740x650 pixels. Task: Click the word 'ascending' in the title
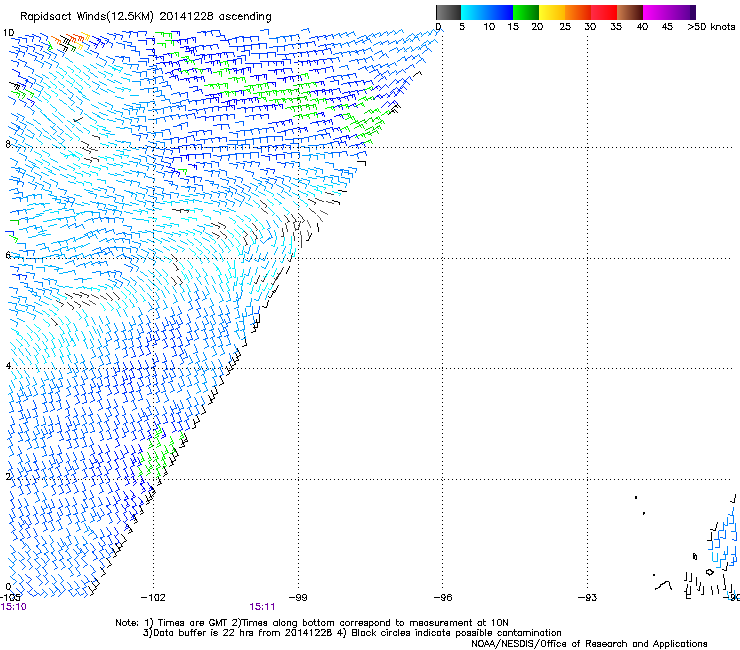coord(245,17)
